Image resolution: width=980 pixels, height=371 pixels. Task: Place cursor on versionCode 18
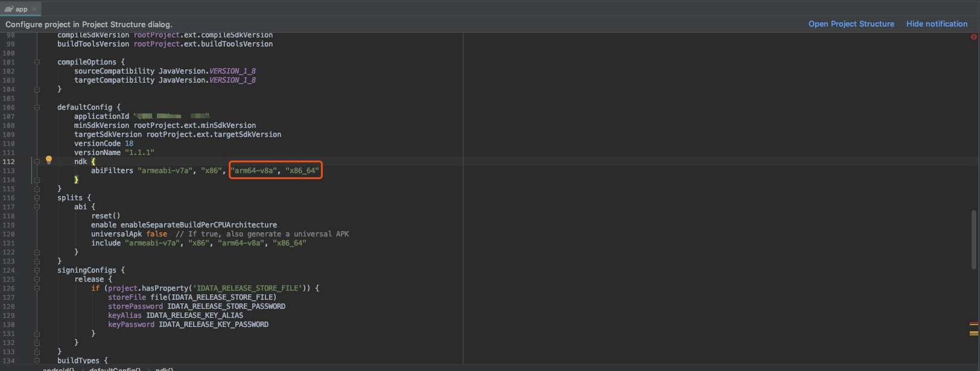(x=104, y=144)
